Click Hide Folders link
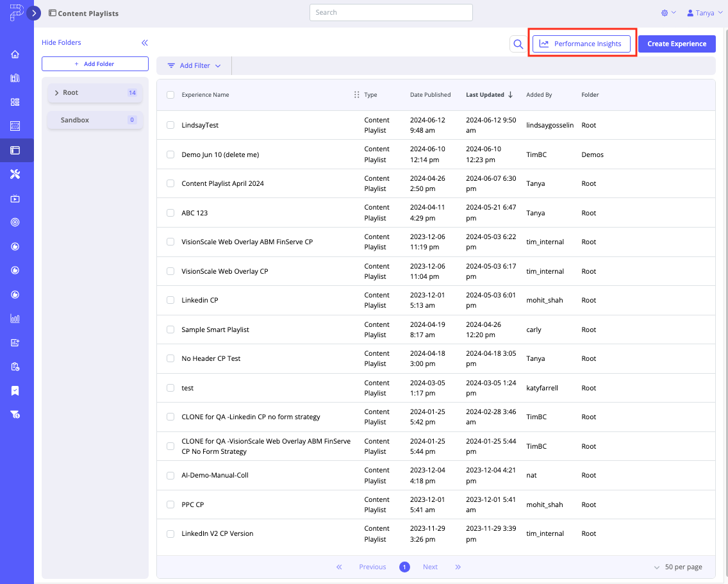 pos(62,43)
